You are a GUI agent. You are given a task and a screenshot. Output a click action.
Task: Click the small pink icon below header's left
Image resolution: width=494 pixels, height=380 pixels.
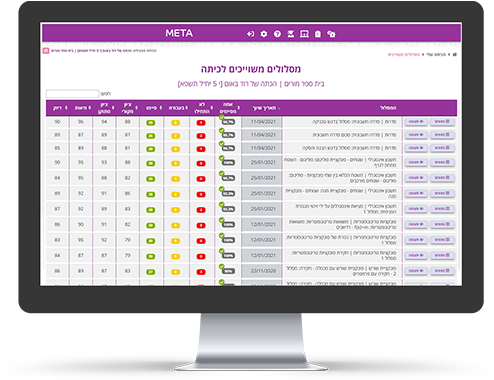tap(46, 51)
